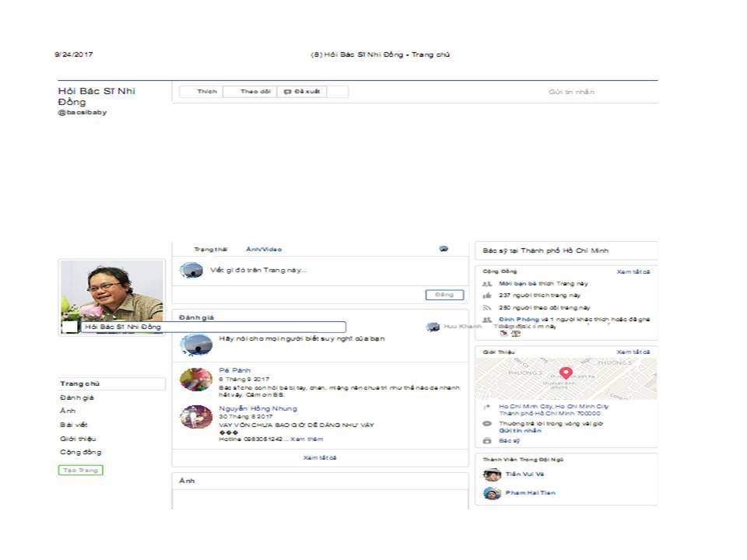
Task: Open the page profile photo
Action: coord(112,296)
